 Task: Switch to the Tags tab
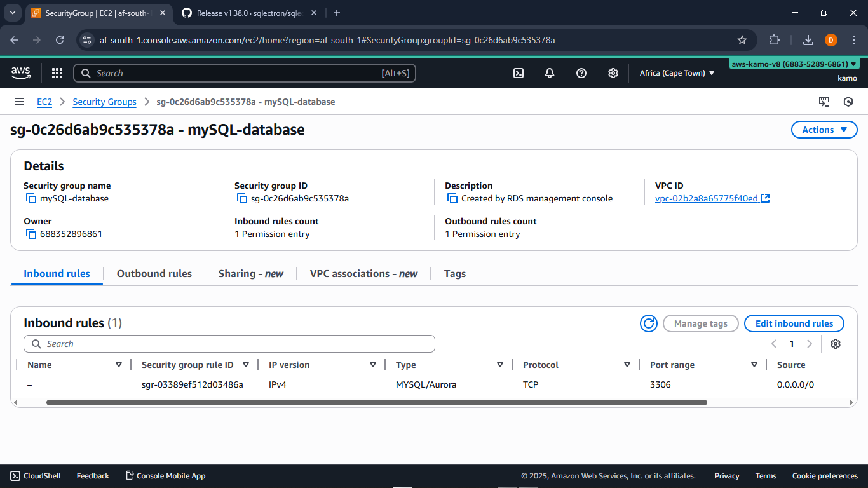(454, 273)
